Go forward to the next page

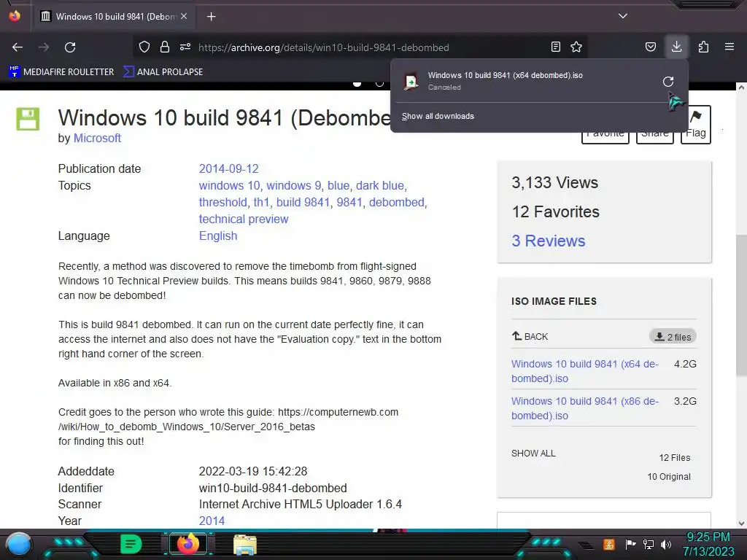tap(44, 47)
